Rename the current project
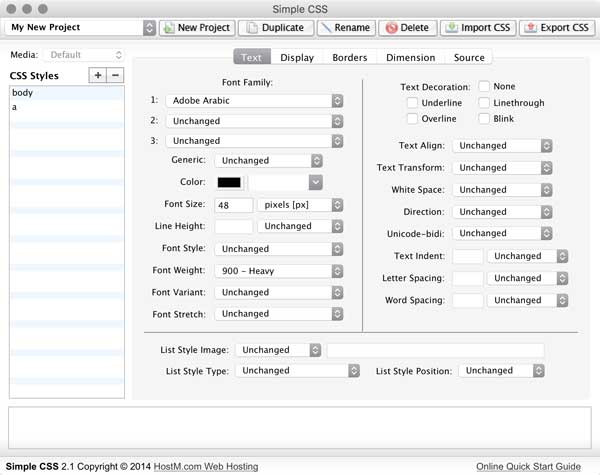600x475 pixels. [x=346, y=28]
